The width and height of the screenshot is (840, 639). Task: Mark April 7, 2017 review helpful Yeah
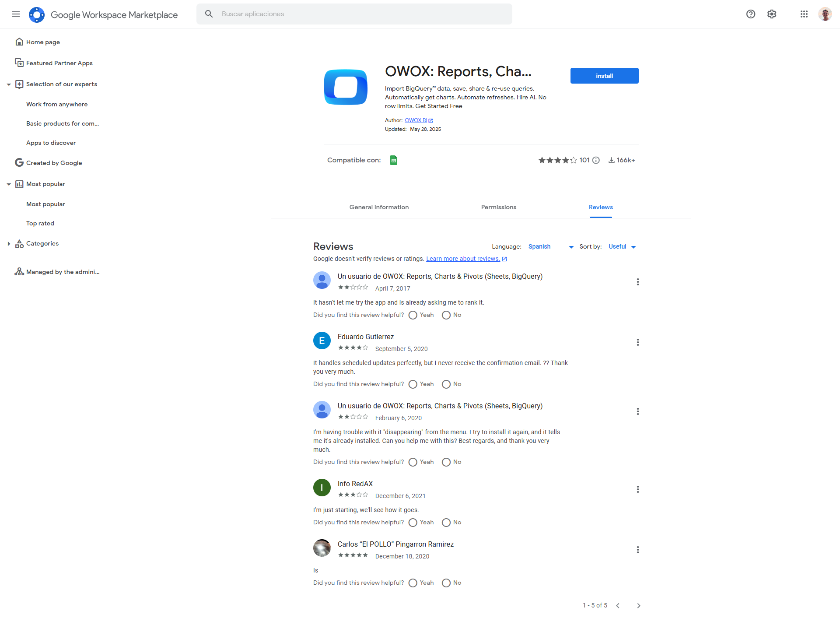[413, 315]
